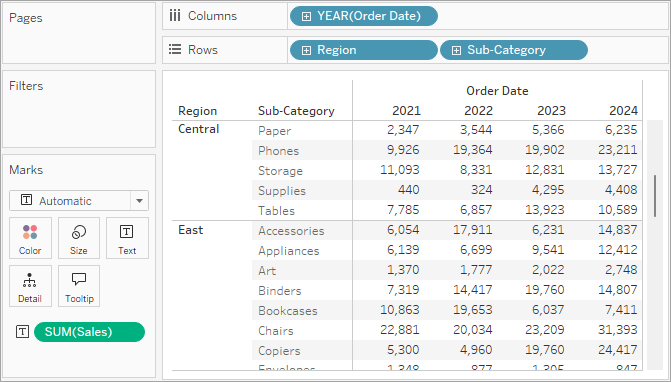Open the Detail marks card
The height and width of the screenshot is (382, 671).
[30, 286]
